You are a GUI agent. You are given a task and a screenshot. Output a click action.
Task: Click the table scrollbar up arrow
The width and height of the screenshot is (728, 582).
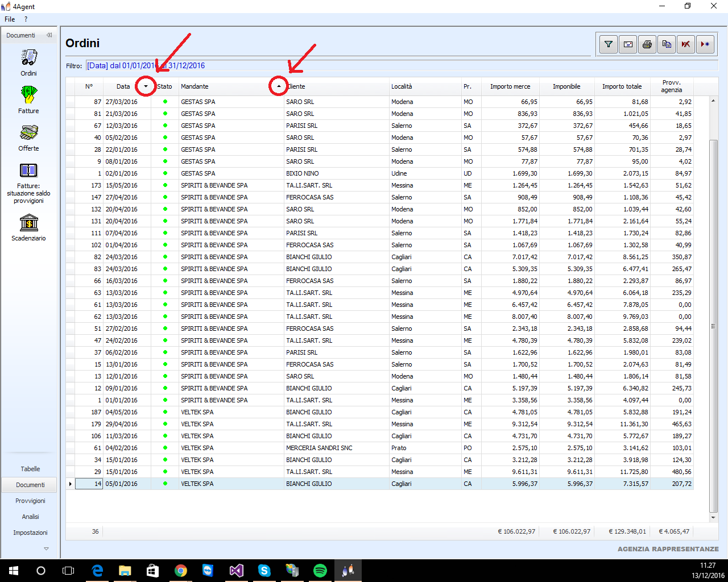(x=713, y=101)
